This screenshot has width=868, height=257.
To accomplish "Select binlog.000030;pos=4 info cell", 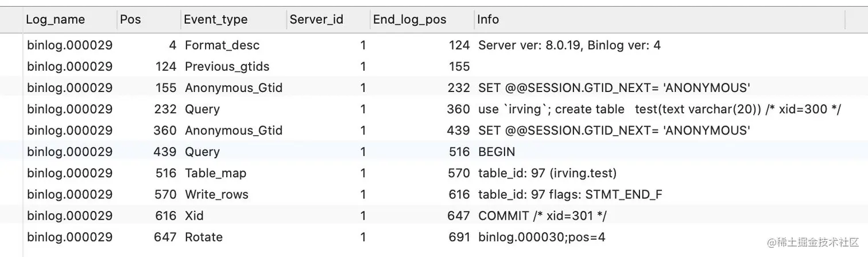I will tap(541, 237).
